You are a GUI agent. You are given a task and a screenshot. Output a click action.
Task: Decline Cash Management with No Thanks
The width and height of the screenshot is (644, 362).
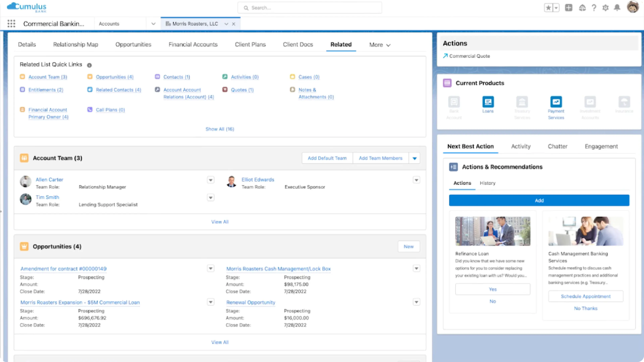click(586, 308)
